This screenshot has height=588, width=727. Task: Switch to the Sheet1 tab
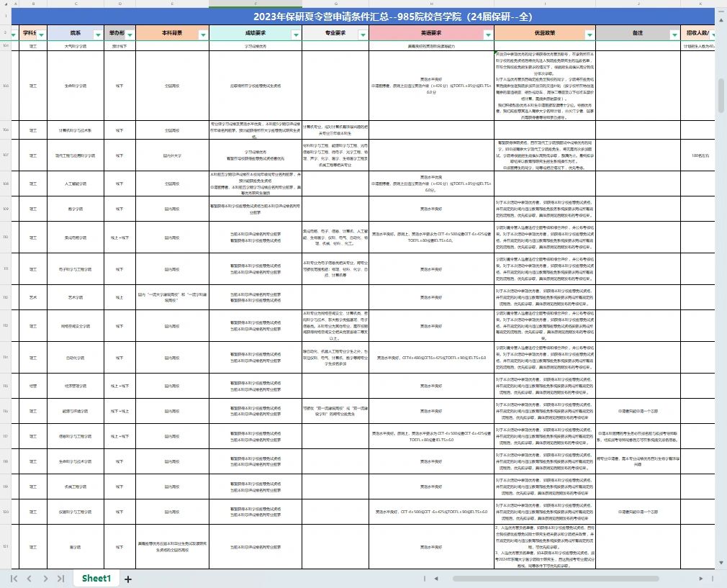pos(96,578)
